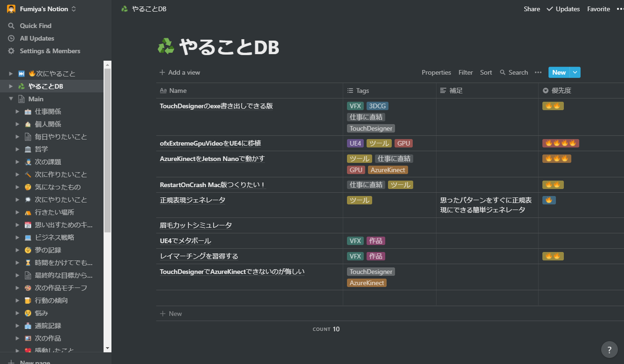
Task: Click the Tags column list icon
Action: 350,90
